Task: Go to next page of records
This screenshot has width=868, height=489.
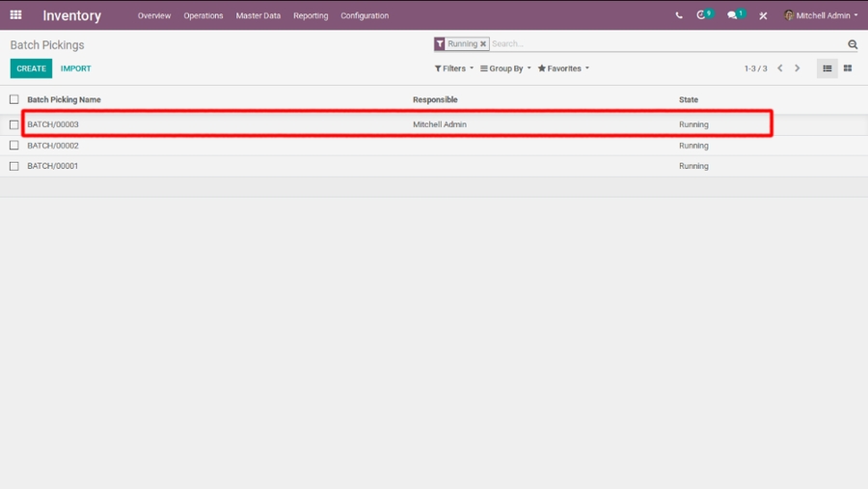Action: coord(798,68)
